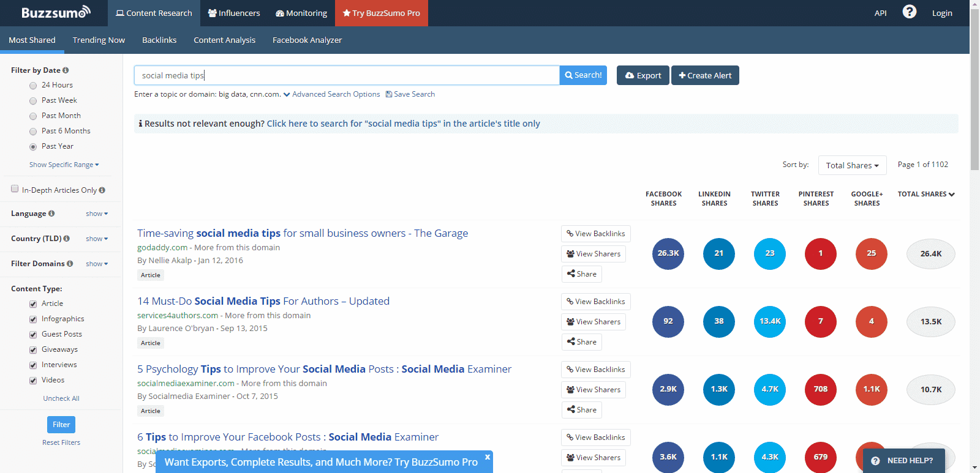
Task: Expand the Language filter options
Action: 97,214
